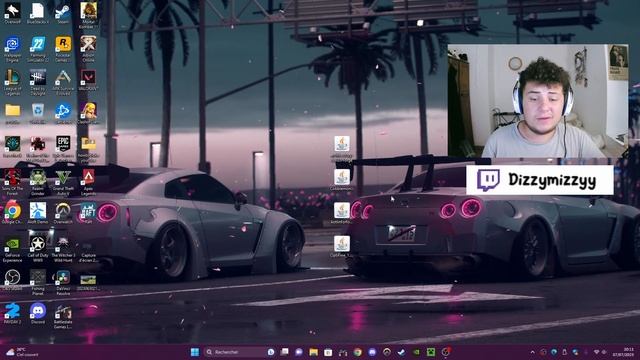Screen dimensions: 640x360
Task: Select the OptiFine Java file on desktop
Action: (342, 247)
